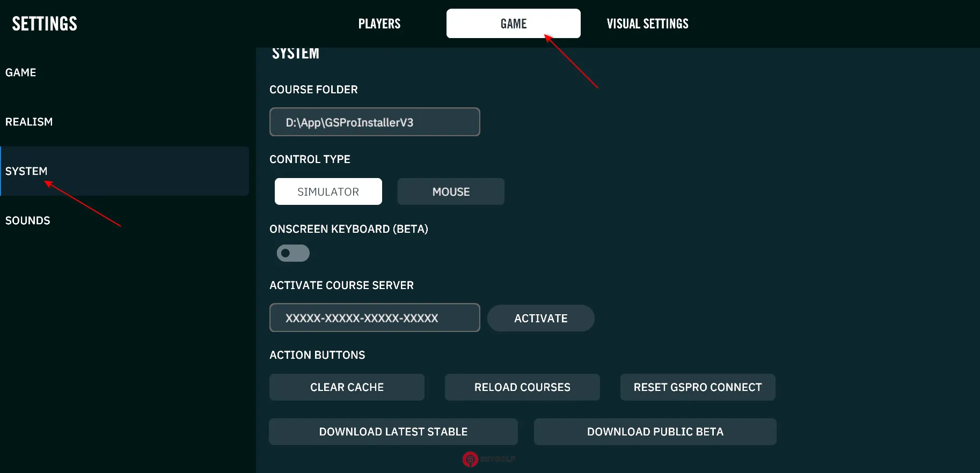Select Realism in the left sidebar
Screen dimensions: 980x473
coord(29,122)
